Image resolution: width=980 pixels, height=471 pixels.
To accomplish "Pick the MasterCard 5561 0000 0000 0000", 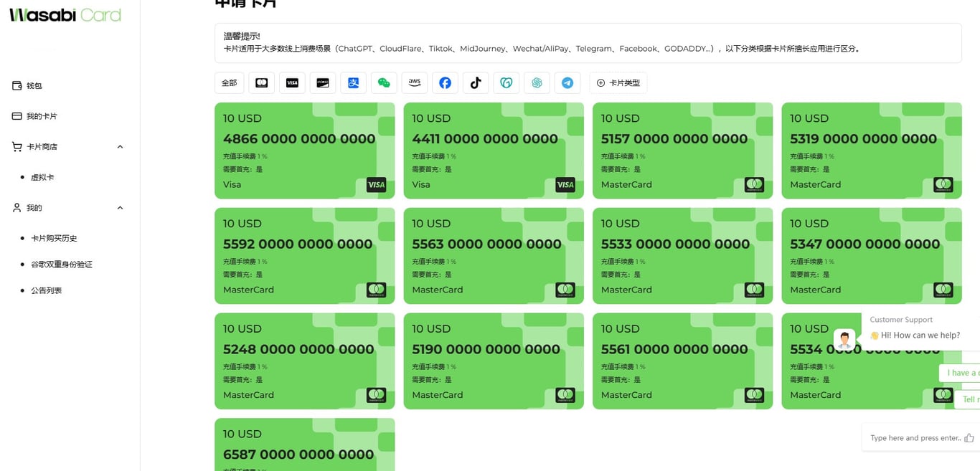I will click(x=683, y=361).
